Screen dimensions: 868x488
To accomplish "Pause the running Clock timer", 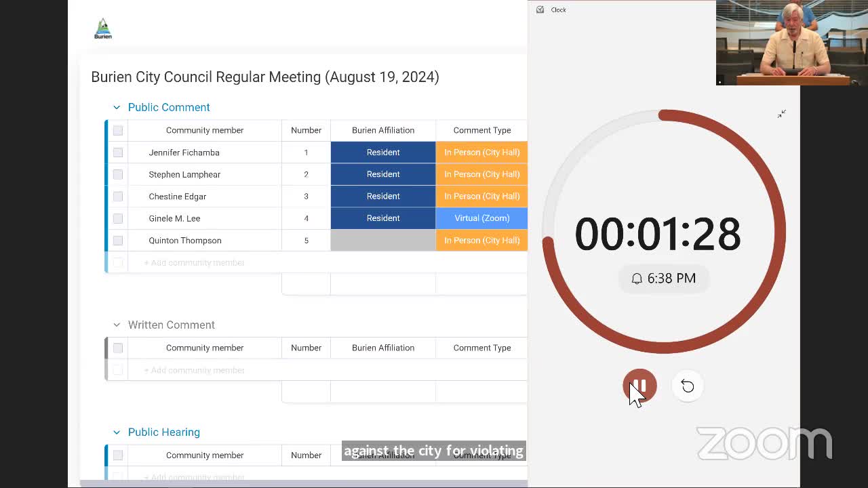I will tap(639, 386).
